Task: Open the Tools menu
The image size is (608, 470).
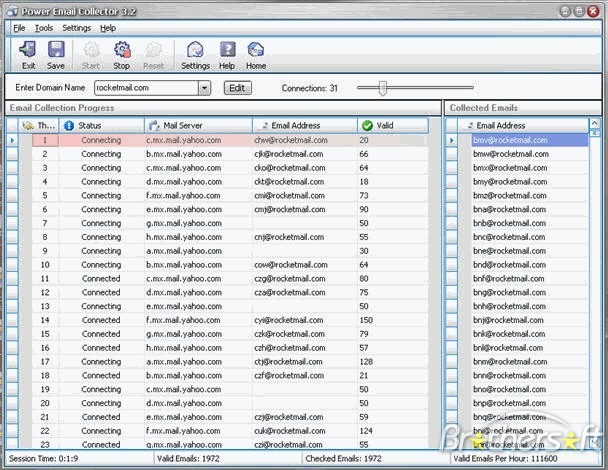Action: tap(44, 28)
